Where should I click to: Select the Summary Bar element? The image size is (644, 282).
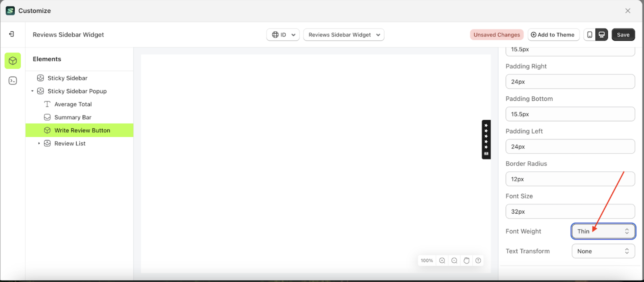pos(73,117)
